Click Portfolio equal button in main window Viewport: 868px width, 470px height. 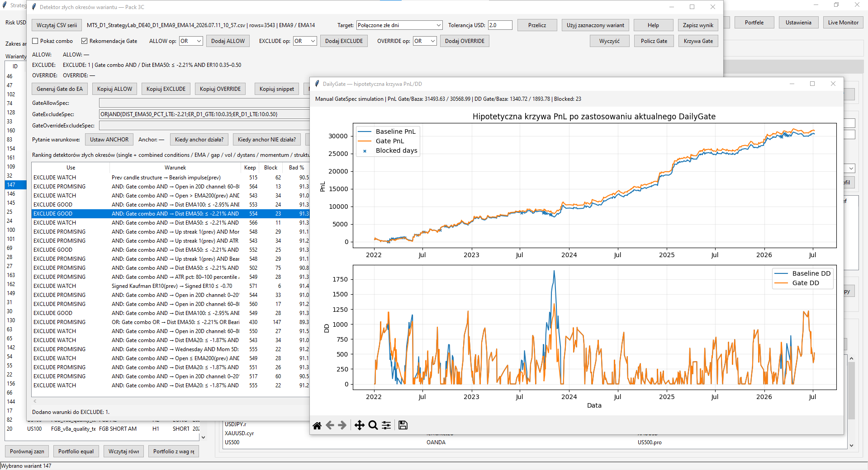point(76,451)
